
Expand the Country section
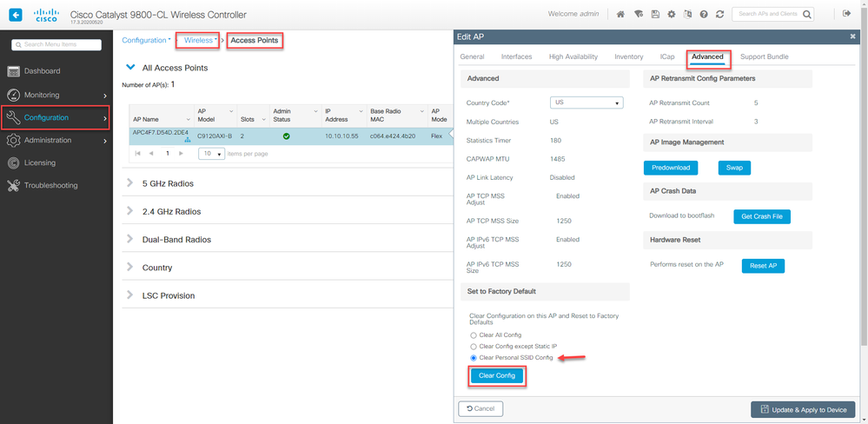(130, 267)
